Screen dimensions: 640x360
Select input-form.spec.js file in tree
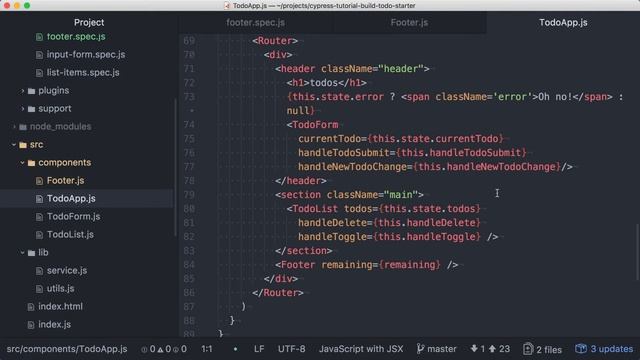pos(86,55)
